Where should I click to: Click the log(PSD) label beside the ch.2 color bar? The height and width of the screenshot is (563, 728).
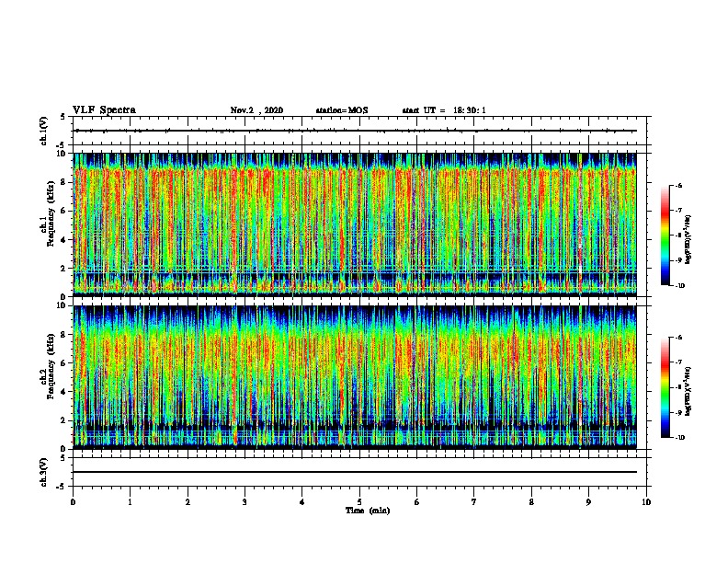[688, 391]
